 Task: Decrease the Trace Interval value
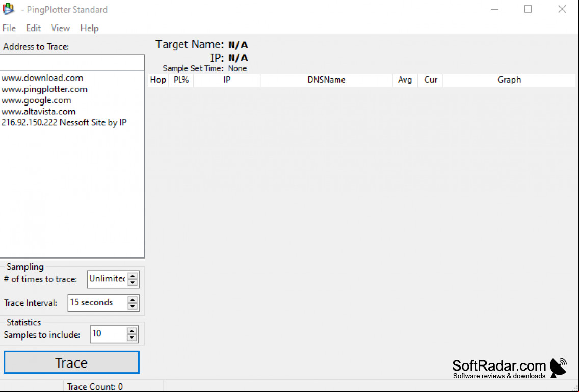click(133, 307)
